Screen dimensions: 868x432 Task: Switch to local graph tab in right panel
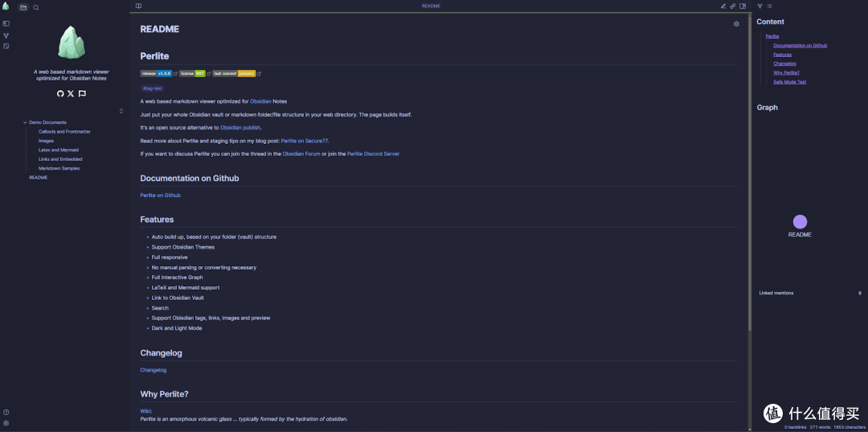pos(759,6)
